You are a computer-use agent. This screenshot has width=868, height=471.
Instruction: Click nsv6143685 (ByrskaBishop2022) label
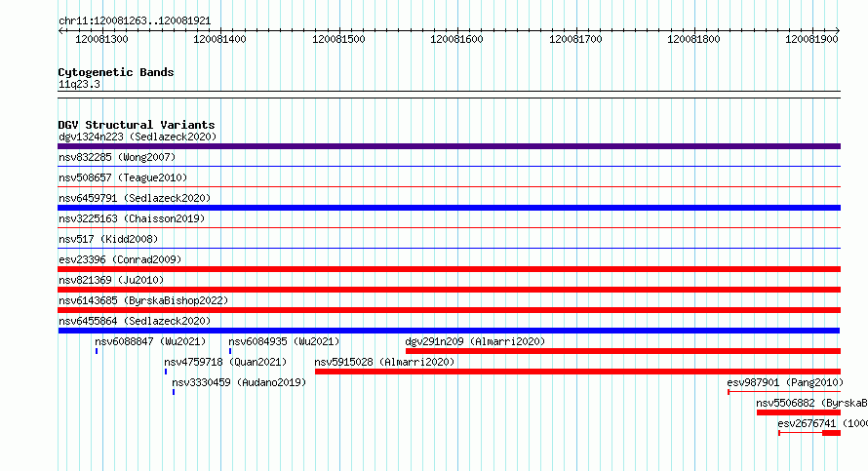143,300
